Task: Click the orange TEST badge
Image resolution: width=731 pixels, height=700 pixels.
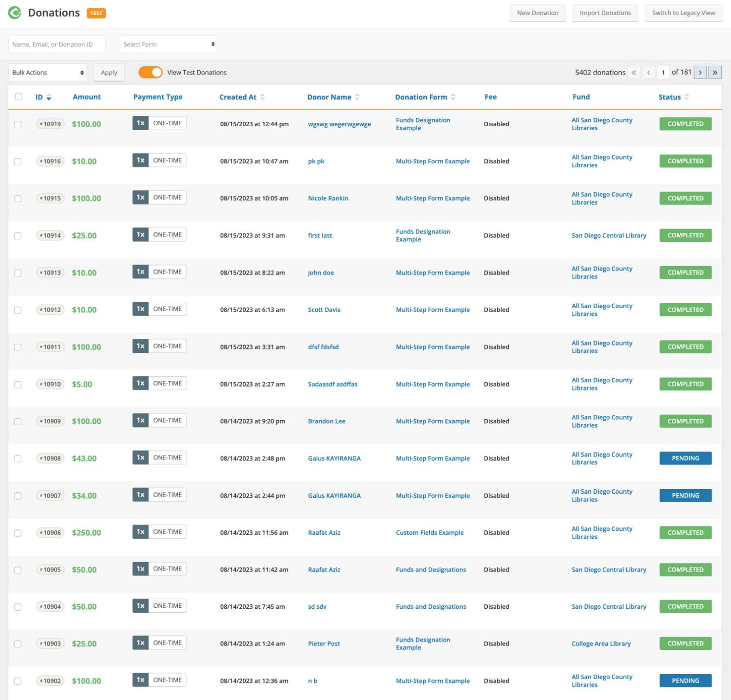Action: click(96, 13)
